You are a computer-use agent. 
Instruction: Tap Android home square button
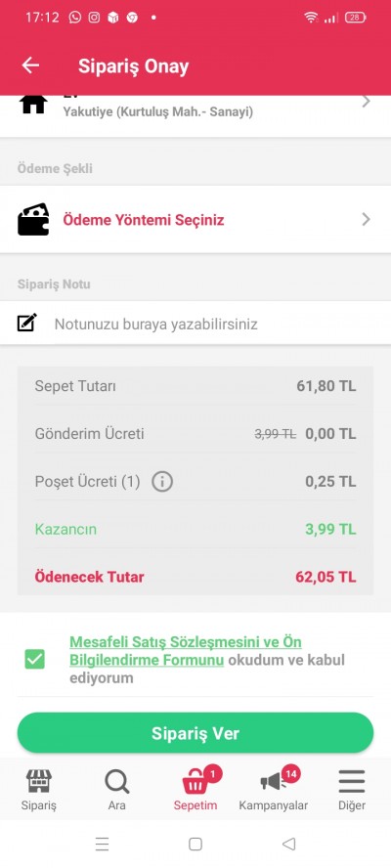tap(195, 844)
